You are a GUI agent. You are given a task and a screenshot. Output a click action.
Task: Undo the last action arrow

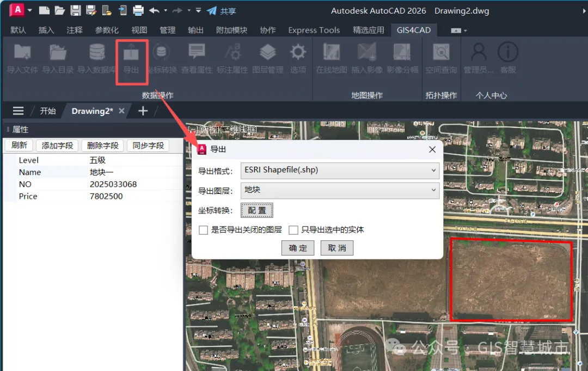[x=154, y=10]
